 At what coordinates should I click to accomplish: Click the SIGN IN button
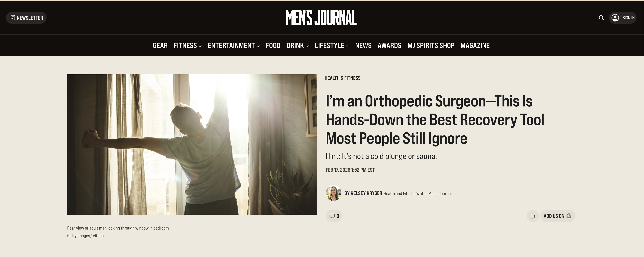(628, 18)
